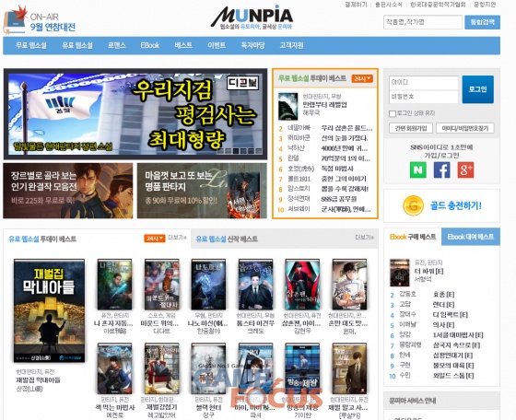
Task: Click the gold G coin icon
Action: 413,205
